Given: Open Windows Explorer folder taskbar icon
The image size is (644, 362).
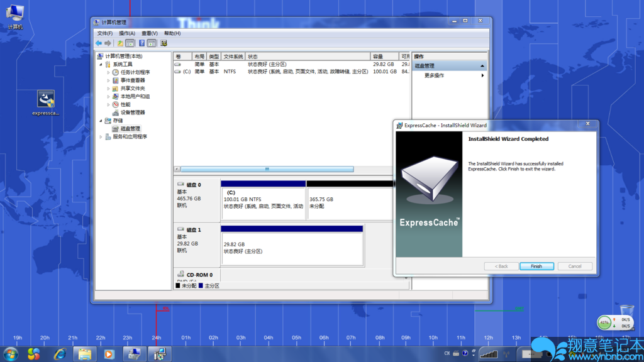Looking at the screenshot, I should point(85,354).
